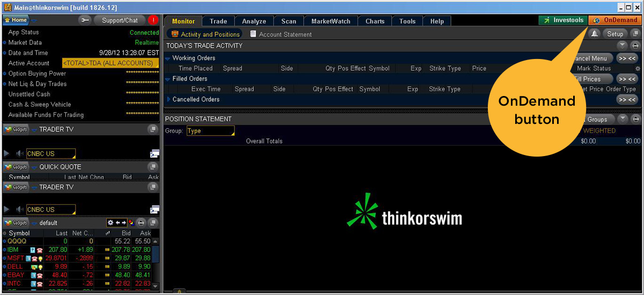This screenshot has height=295, width=644.
Task: Open Position Statement menu arrow
Action: (623, 119)
